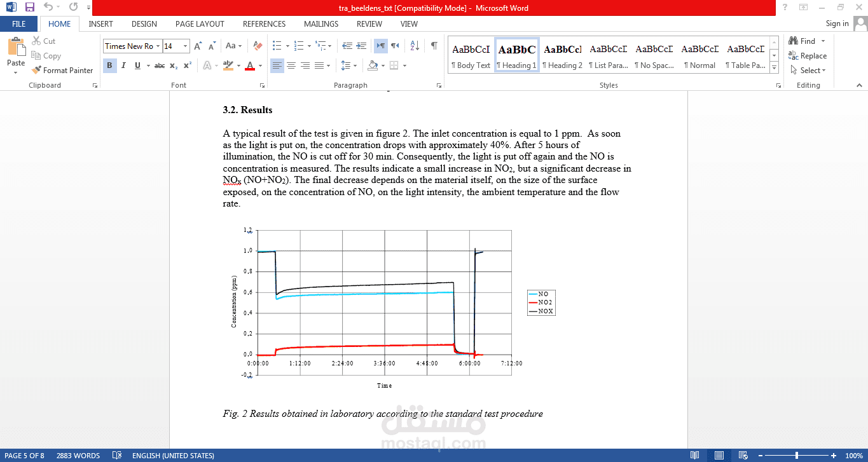Toggle Underline formatting

pos(137,65)
